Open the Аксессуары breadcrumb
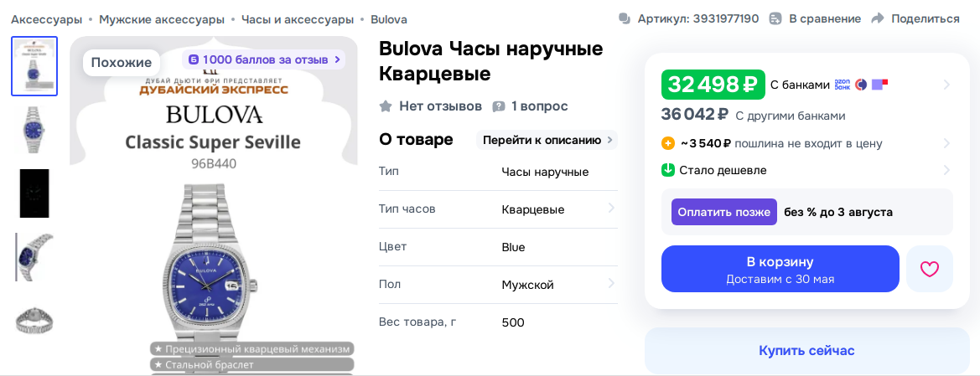980x376 pixels. 46,19
